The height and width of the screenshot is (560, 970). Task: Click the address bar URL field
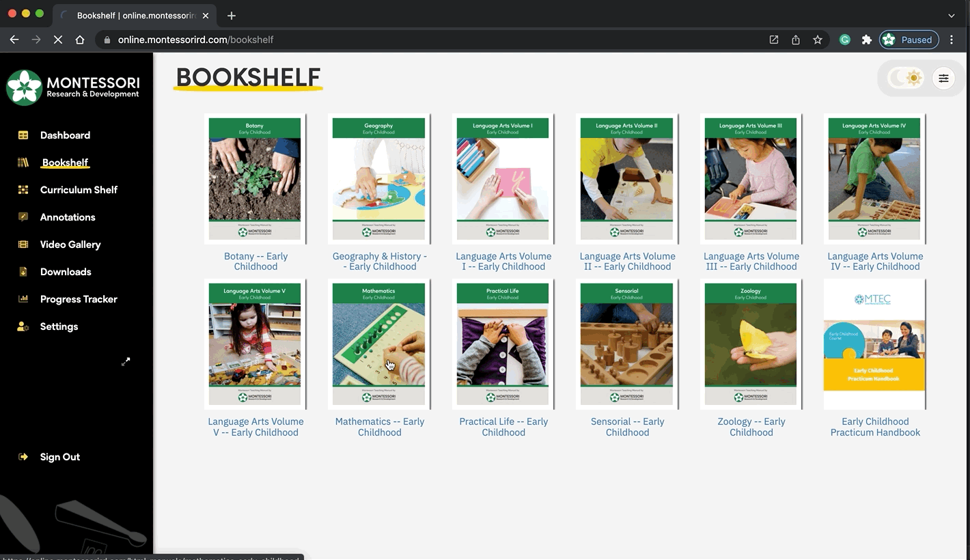coord(437,40)
